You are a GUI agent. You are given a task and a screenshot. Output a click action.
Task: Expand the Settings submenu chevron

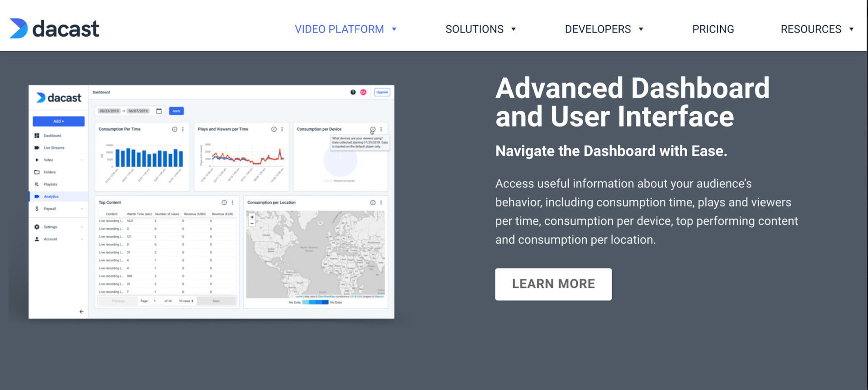[82, 227]
